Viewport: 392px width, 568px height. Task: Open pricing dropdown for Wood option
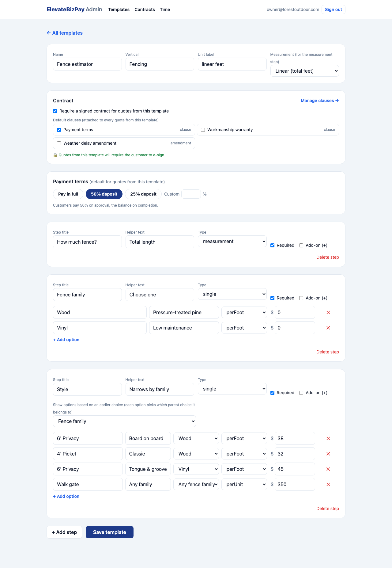[x=244, y=312]
